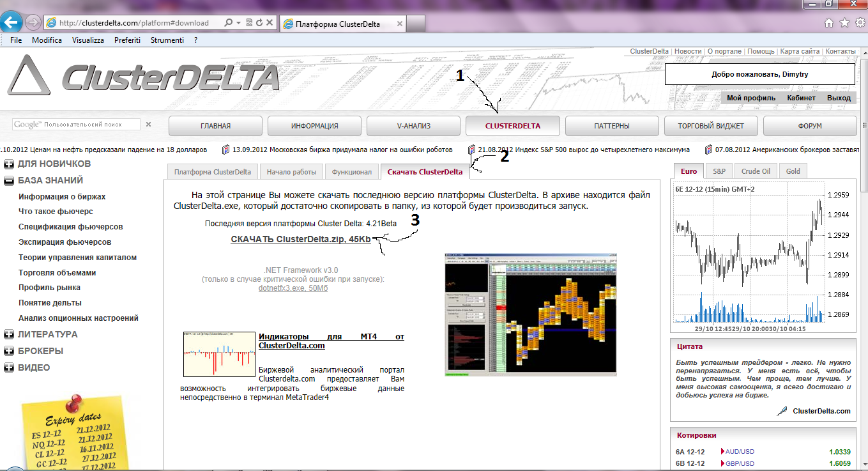Clear the Google search box with X
The image size is (868, 471).
pos(148,125)
